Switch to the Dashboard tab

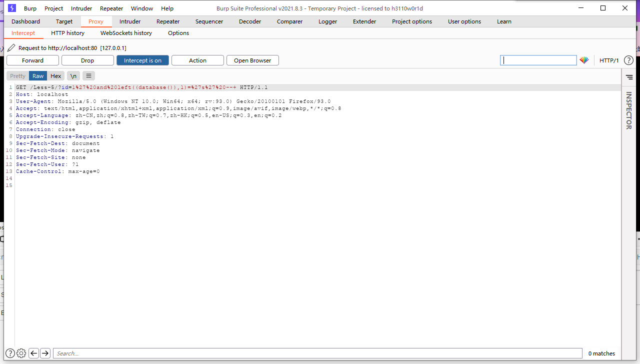(25, 21)
